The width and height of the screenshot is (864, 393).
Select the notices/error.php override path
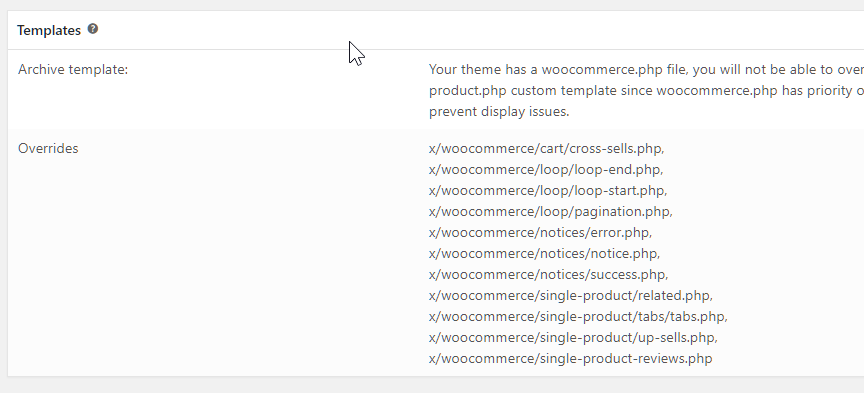[540, 233]
